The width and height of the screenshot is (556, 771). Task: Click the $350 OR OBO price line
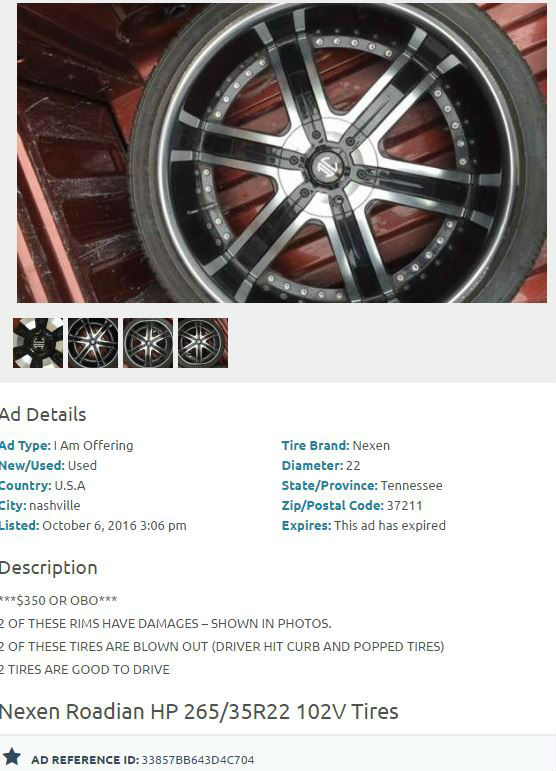(58, 600)
